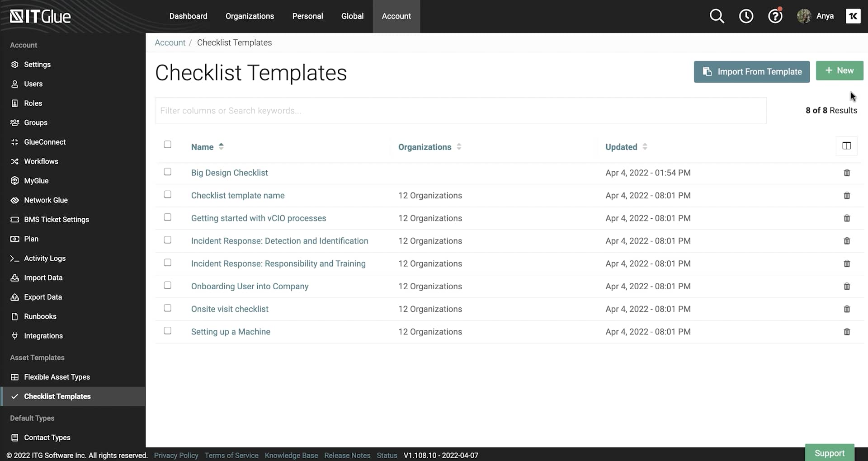Delete the Onsite visit checklist via trash icon
Viewport: 868px width, 461px height.
coord(846,309)
